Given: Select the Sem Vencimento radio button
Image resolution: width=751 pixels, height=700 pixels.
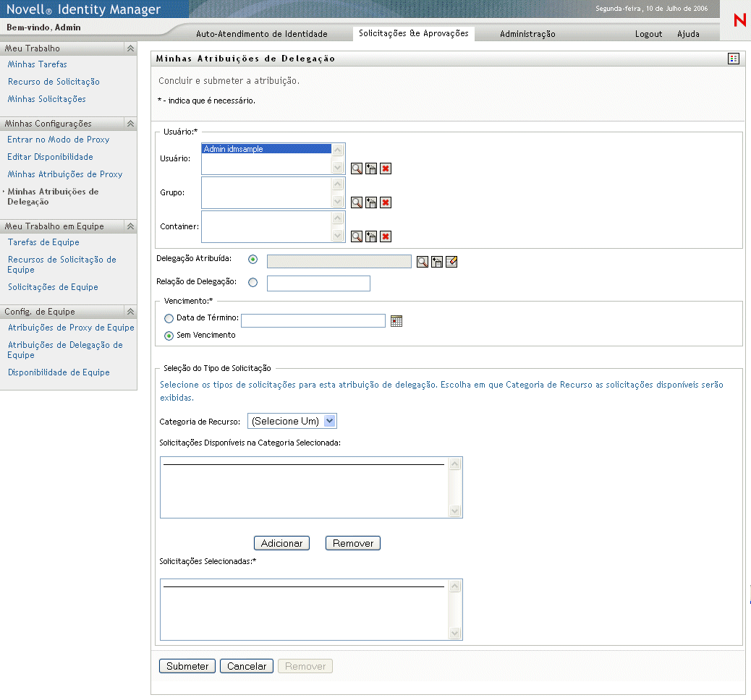Looking at the screenshot, I should 169,336.
